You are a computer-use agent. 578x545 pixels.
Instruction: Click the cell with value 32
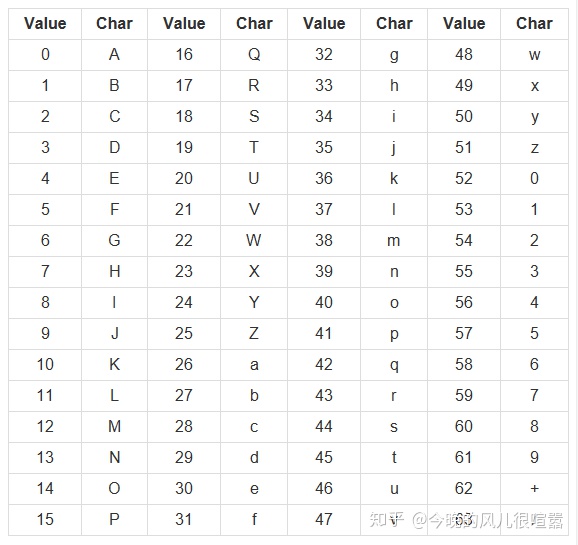[324, 55]
